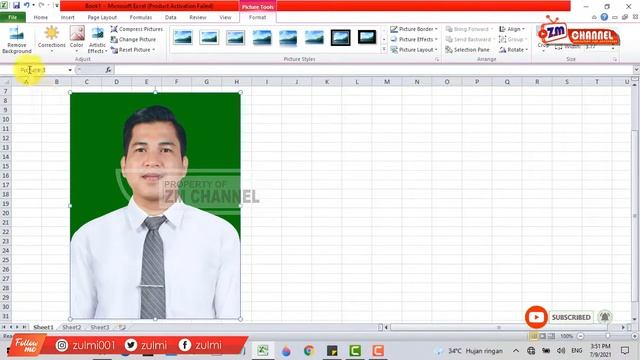The height and width of the screenshot is (360, 640).
Task: Open the orange Camtasia recorder taskbar icon
Action: tap(378, 350)
